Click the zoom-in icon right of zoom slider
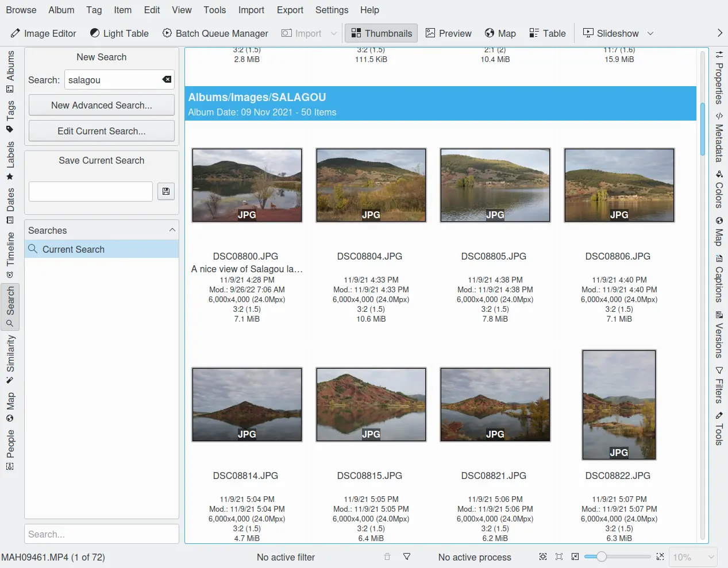The height and width of the screenshot is (568, 728). coord(660,557)
